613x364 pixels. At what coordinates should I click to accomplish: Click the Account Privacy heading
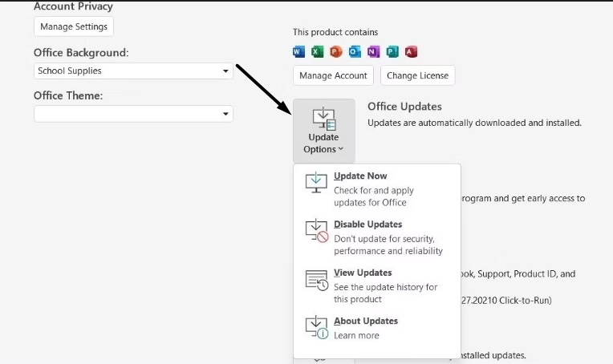(x=73, y=6)
